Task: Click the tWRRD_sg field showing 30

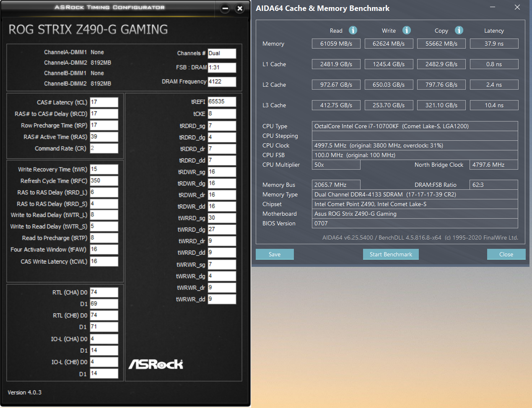Action: click(x=222, y=218)
